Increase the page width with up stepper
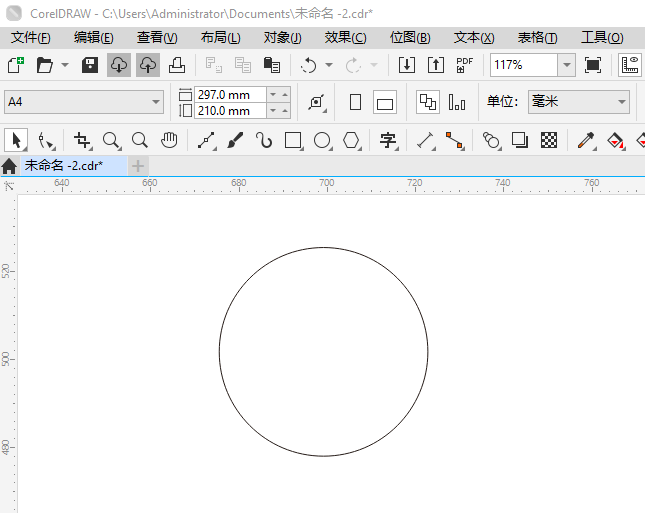This screenshot has width=645, height=513. point(285,95)
